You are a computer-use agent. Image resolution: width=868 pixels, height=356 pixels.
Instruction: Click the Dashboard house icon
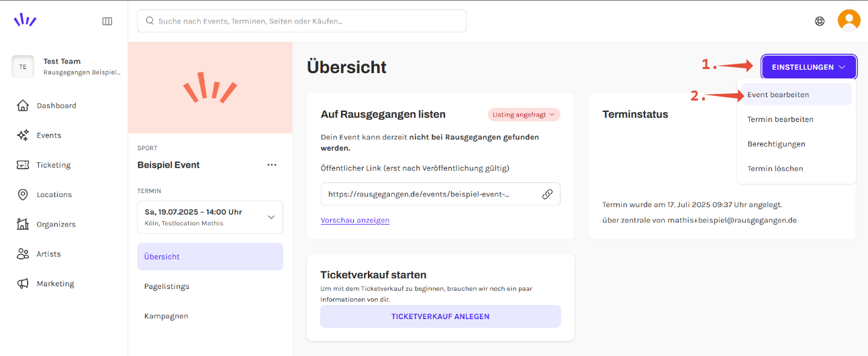[23, 105]
